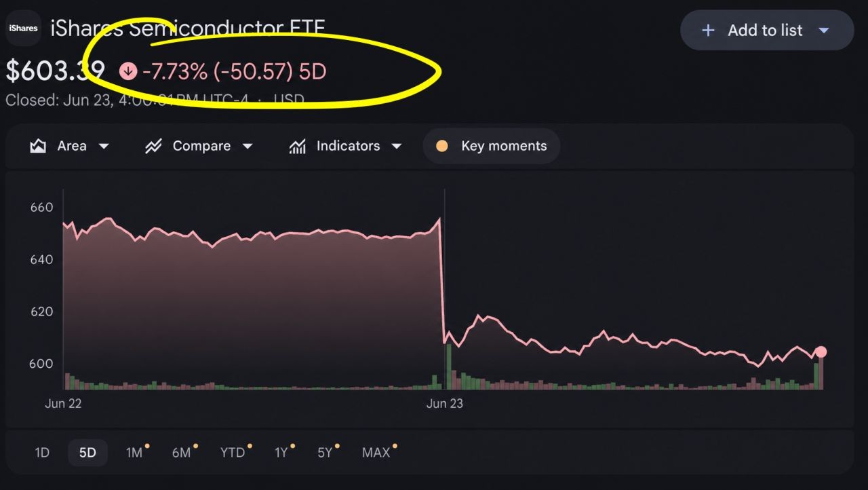Expand the Indicators dropdown arrow

click(x=397, y=146)
